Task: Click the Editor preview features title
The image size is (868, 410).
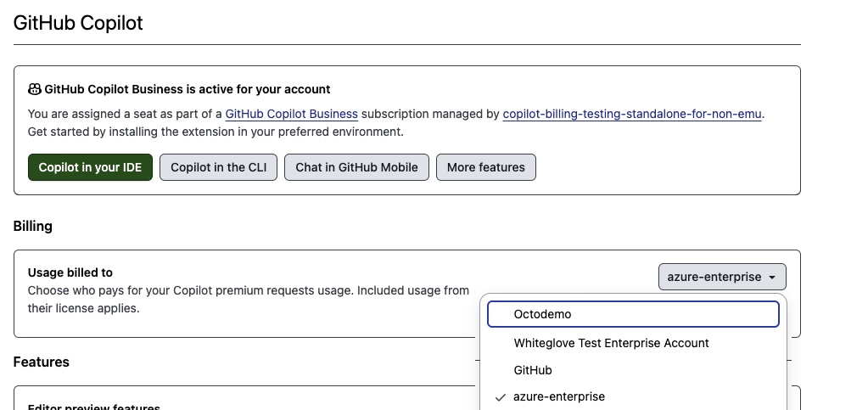Action: tap(93, 406)
